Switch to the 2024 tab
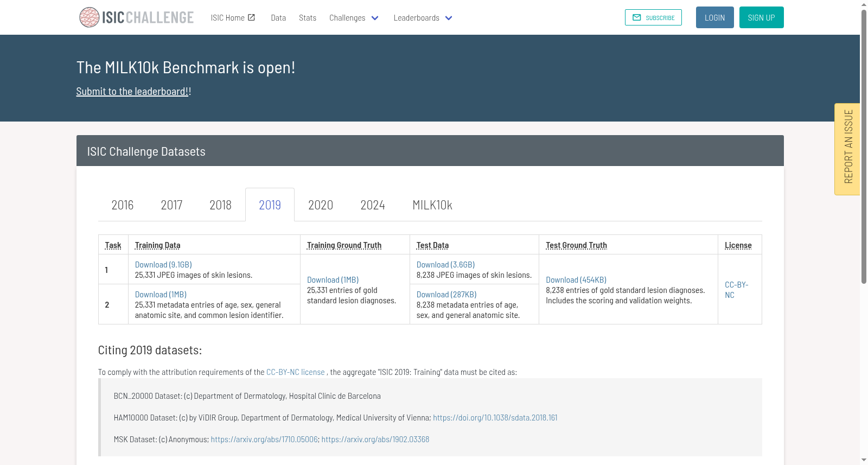Screen dimensions: 868x465 click(x=373, y=205)
